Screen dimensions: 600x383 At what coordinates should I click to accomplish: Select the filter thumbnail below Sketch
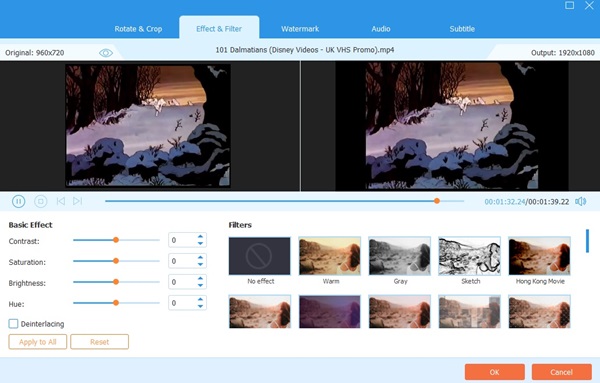point(470,311)
